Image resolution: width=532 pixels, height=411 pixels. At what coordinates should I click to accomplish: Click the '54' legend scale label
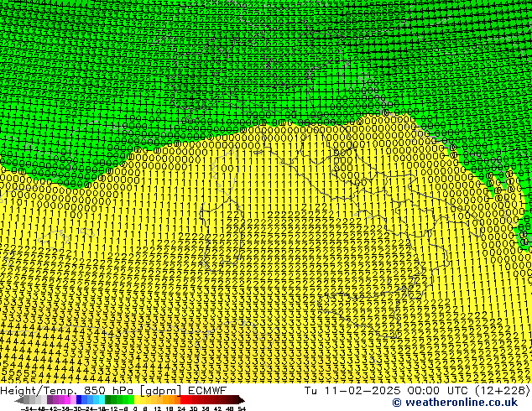(x=242, y=408)
